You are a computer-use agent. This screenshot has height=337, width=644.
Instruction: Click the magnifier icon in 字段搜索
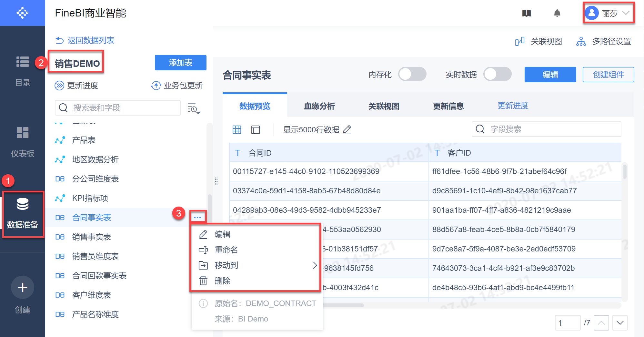coord(480,129)
